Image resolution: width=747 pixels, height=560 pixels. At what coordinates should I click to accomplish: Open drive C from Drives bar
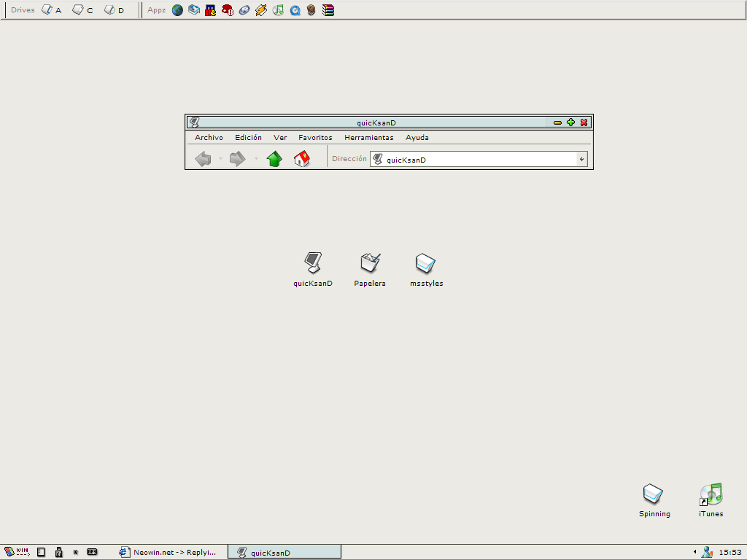[82, 10]
